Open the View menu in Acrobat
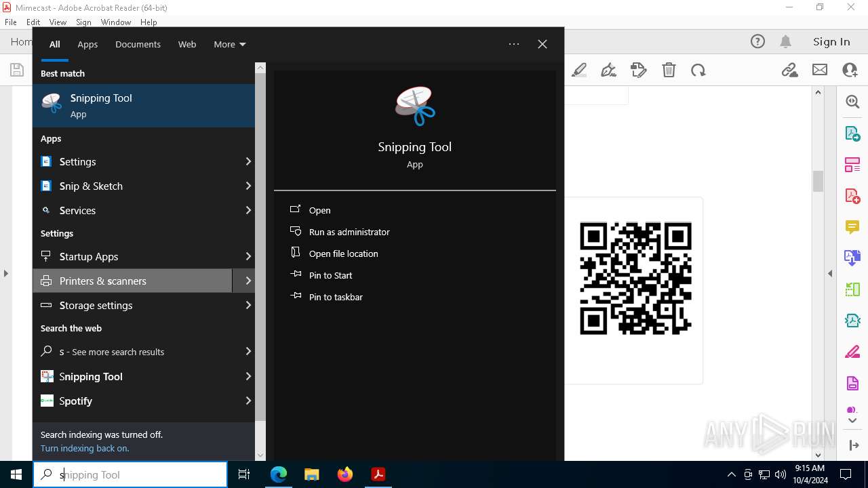This screenshot has width=868, height=488. [x=58, y=22]
